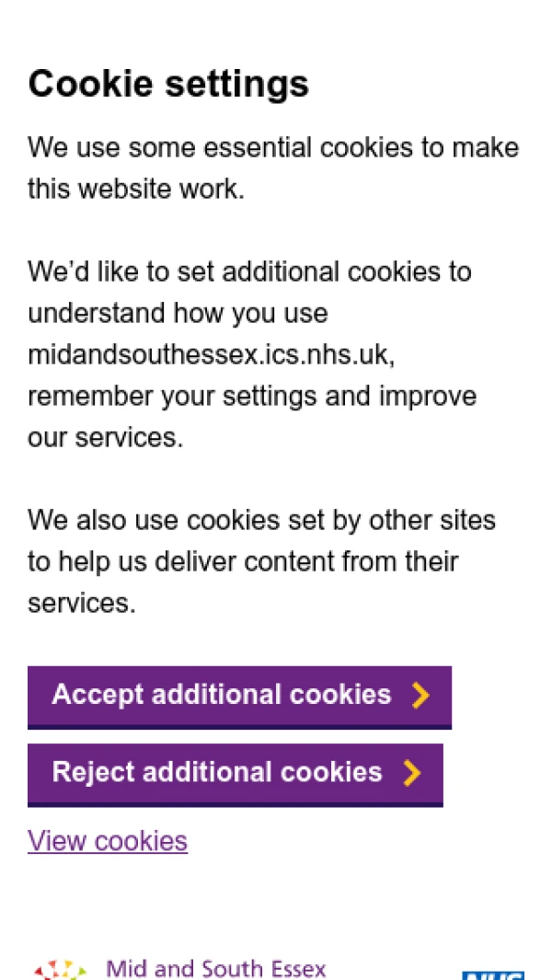The image size is (552, 980).
Task: Click the text line 'this website work.'
Action: click(136, 190)
